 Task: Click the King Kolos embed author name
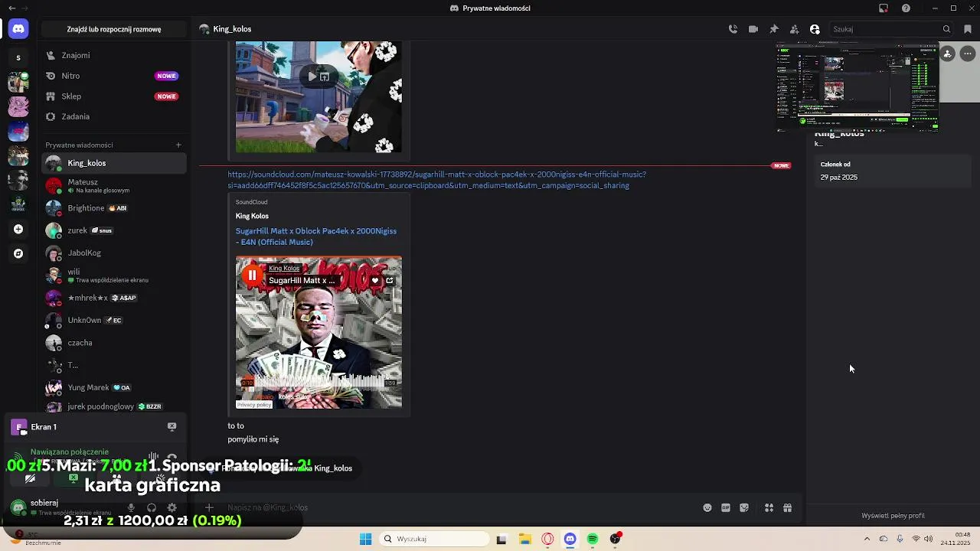click(x=252, y=216)
